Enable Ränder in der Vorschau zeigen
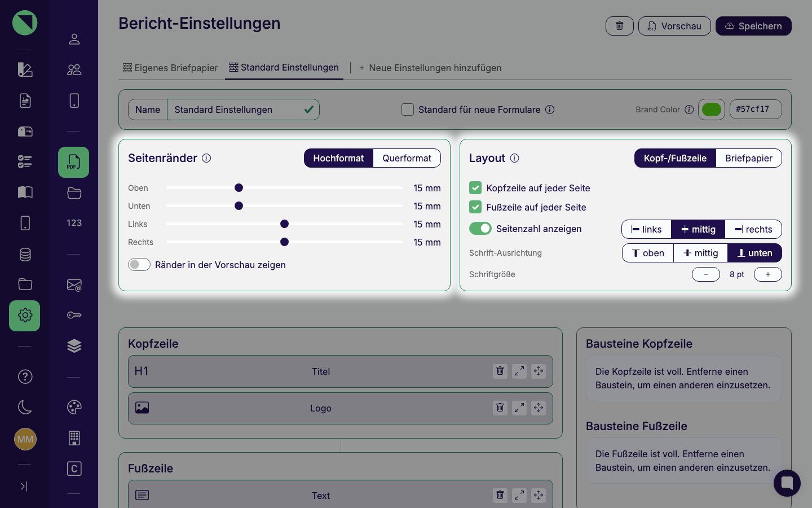 click(x=139, y=265)
